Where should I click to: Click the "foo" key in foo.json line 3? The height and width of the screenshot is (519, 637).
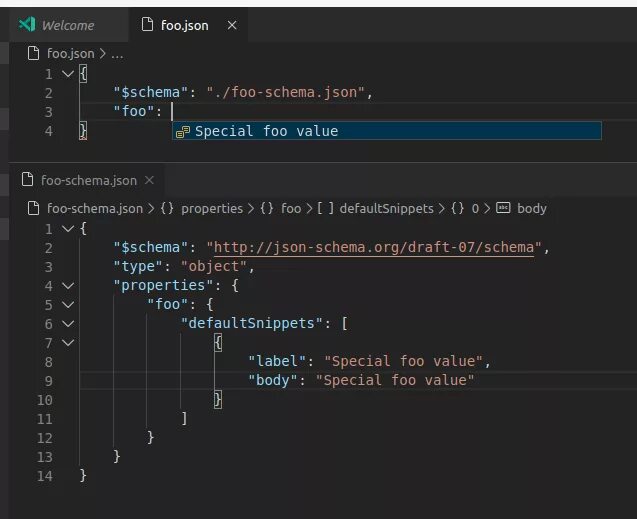tap(134, 111)
